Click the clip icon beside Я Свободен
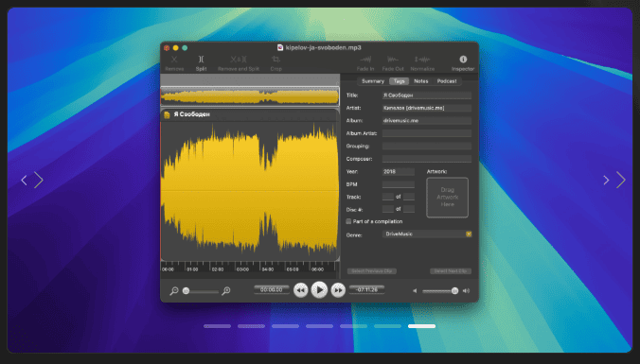The image size is (640, 364). (167, 115)
